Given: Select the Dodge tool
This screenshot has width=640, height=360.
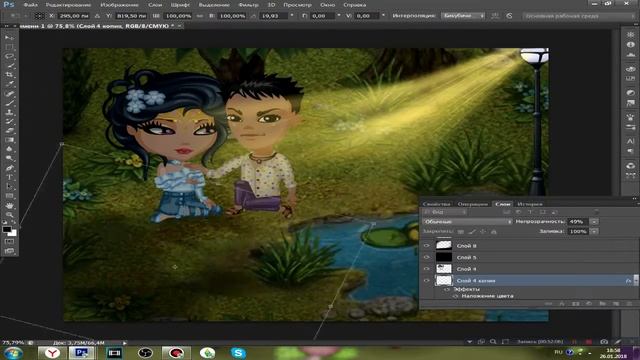Looking at the screenshot, I should tap(9, 158).
